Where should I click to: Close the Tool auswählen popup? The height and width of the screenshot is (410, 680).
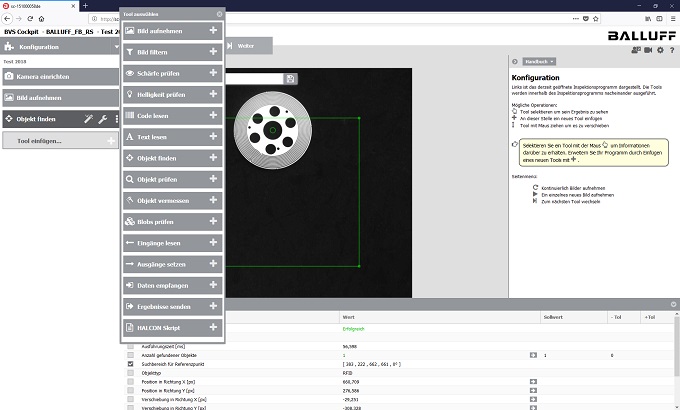219,15
